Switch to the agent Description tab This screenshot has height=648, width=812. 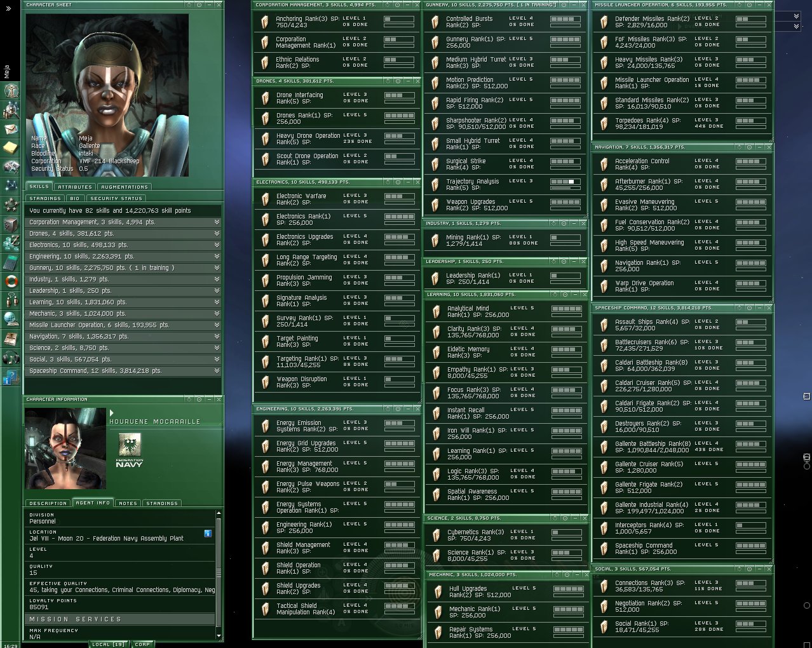click(48, 503)
